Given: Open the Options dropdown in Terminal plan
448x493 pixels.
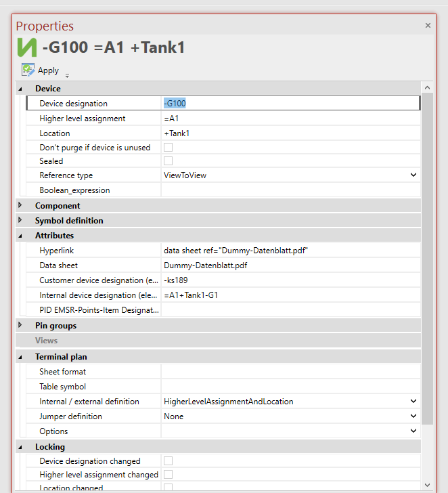Looking at the screenshot, I should pos(413,431).
